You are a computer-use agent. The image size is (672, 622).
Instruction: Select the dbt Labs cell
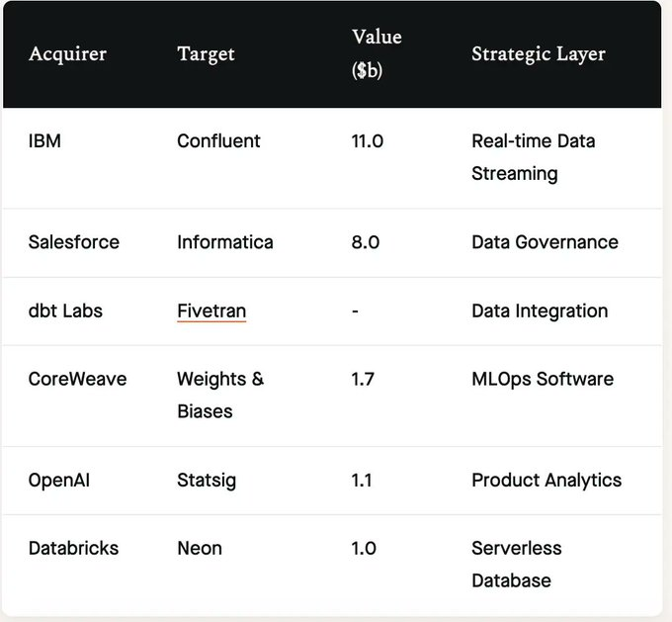(65, 311)
